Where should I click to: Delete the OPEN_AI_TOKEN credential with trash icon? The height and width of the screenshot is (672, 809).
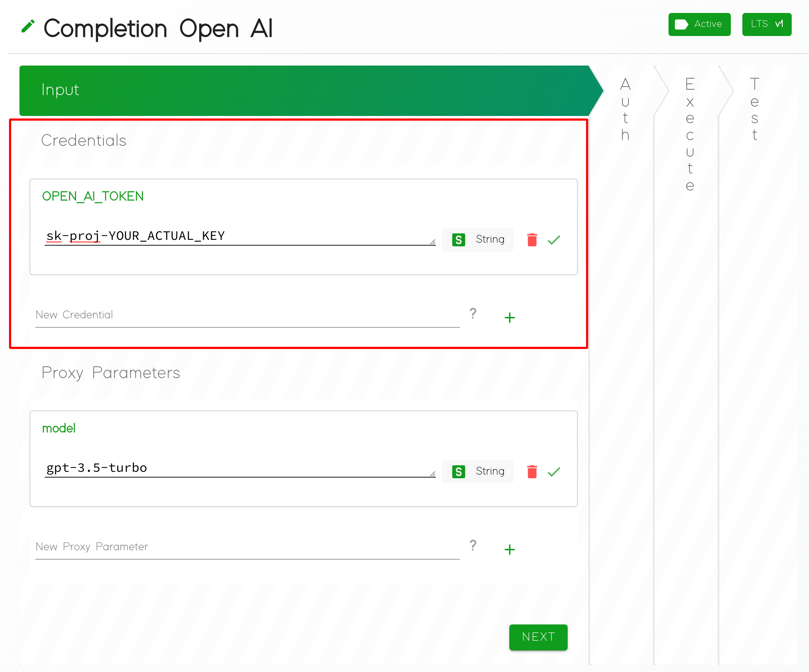[x=532, y=239]
